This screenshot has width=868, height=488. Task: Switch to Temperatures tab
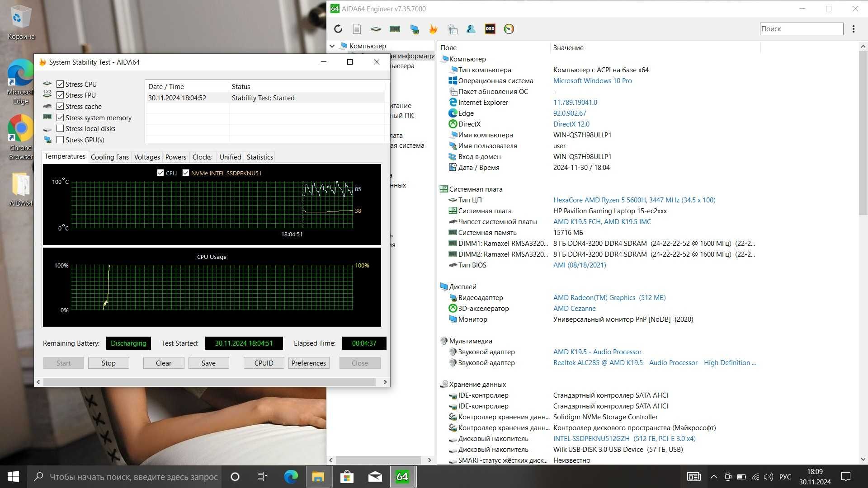click(x=65, y=156)
